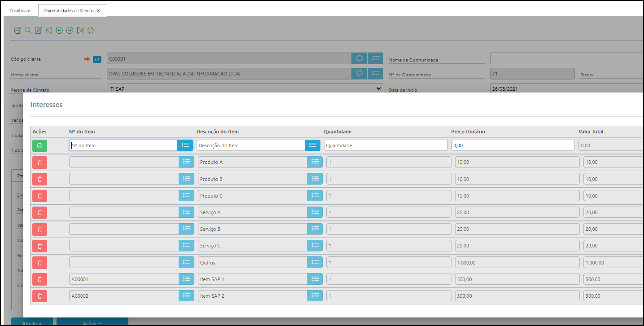This screenshot has height=326, width=644.
Task: Click the Data de Início 26/08/2021 field
Action: click(x=567, y=88)
